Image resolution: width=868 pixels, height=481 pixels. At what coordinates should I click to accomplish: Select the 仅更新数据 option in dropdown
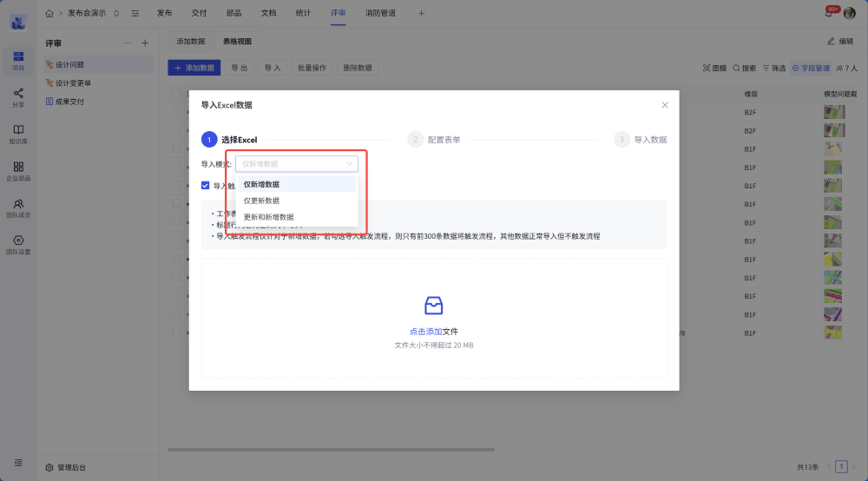[261, 201]
